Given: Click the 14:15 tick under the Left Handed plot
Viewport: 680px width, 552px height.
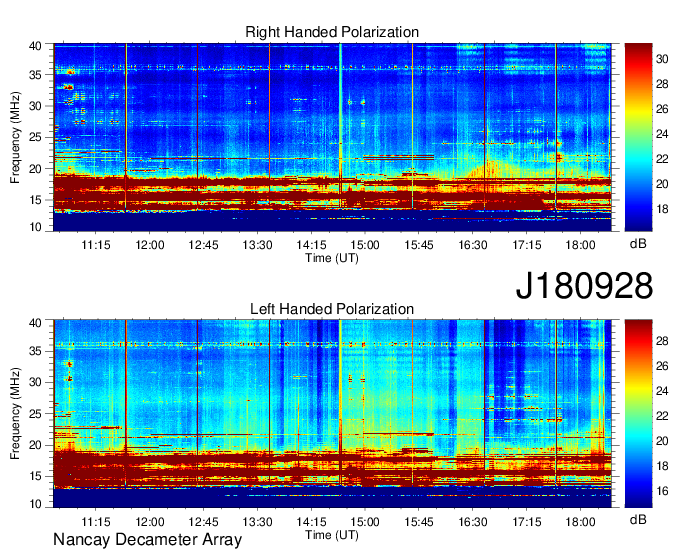Looking at the screenshot, I should click(311, 521).
